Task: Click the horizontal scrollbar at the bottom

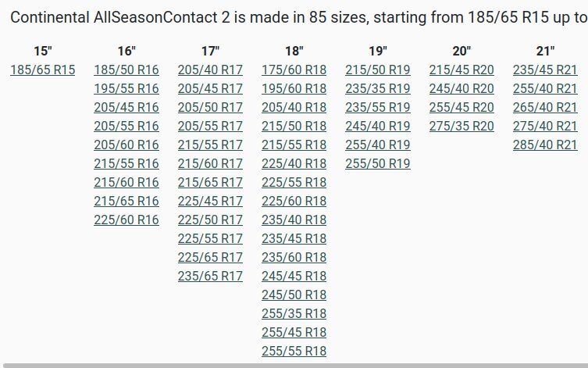Action: tap(294, 365)
